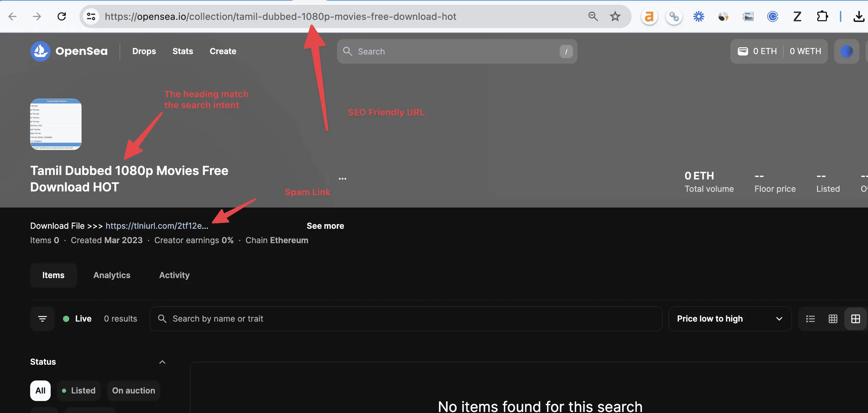Image resolution: width=868 pixels, height=413 pixels.
Task: Switch to the Analytics tab
Action: [x=112, y=275]
